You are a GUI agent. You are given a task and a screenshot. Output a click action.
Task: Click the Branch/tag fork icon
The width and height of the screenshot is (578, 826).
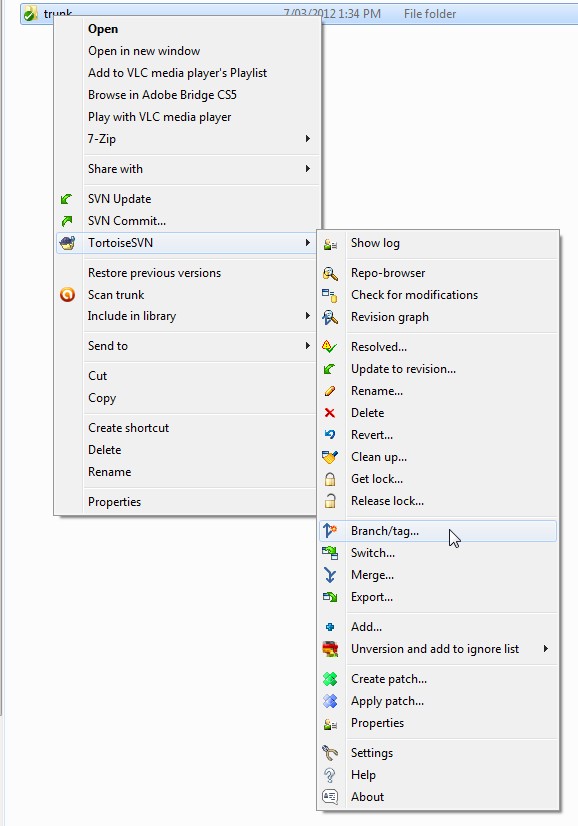tap(330, 530)
